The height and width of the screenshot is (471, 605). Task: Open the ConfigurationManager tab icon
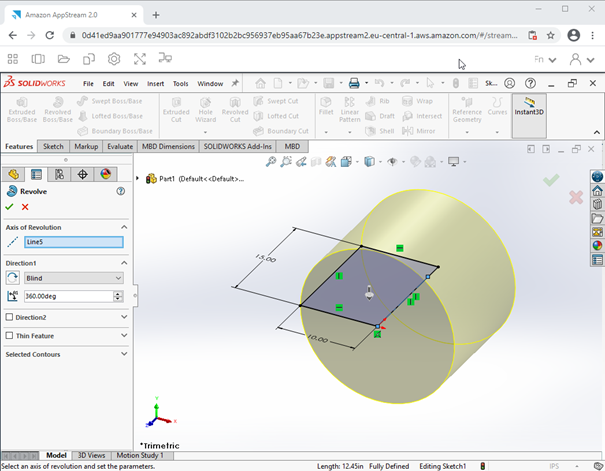tap(59, 174)
